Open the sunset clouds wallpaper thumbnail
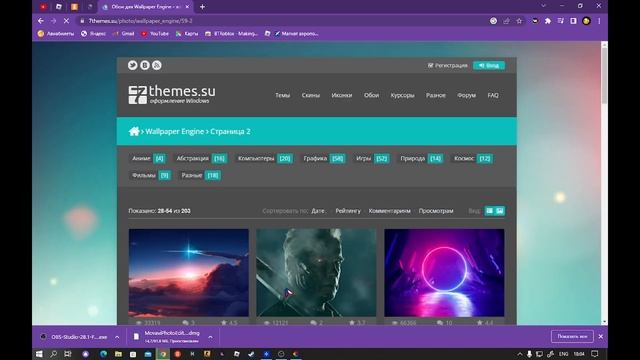640x360 pixels. tap(189, 273)
